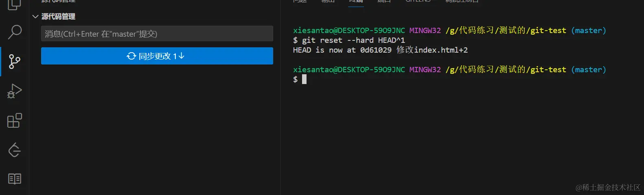This screenshot has width=644, height=195.
Task: Click the (master) label on the last prompt
Action: 589,70
